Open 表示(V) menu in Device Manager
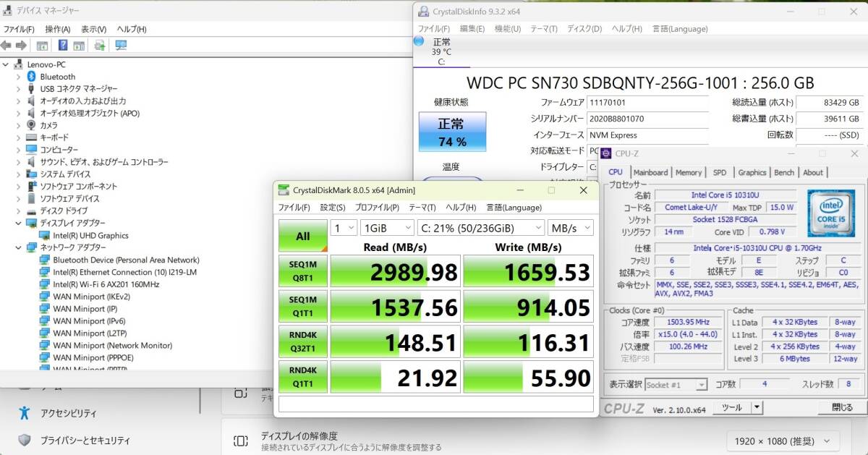 94,29
